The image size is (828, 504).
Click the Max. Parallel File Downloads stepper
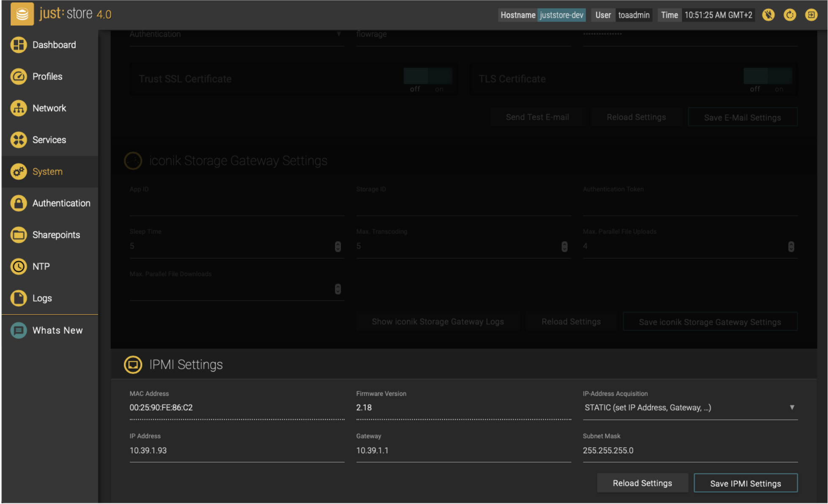338,289
